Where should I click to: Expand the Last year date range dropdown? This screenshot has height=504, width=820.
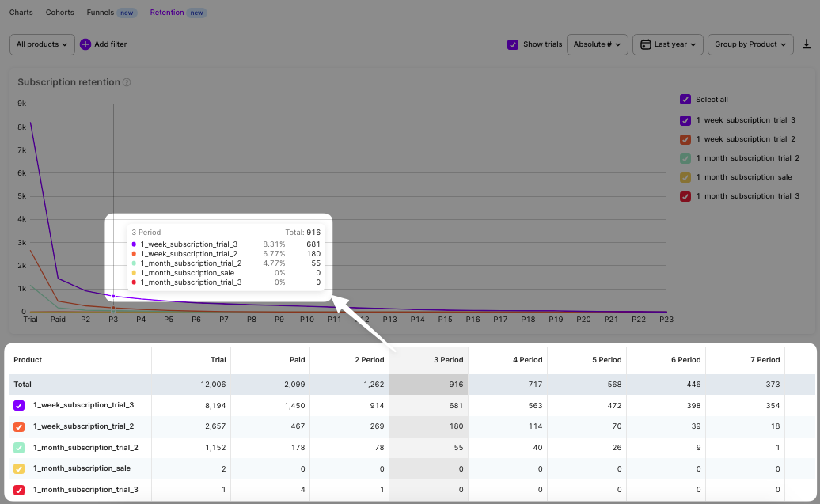(668, 44)
